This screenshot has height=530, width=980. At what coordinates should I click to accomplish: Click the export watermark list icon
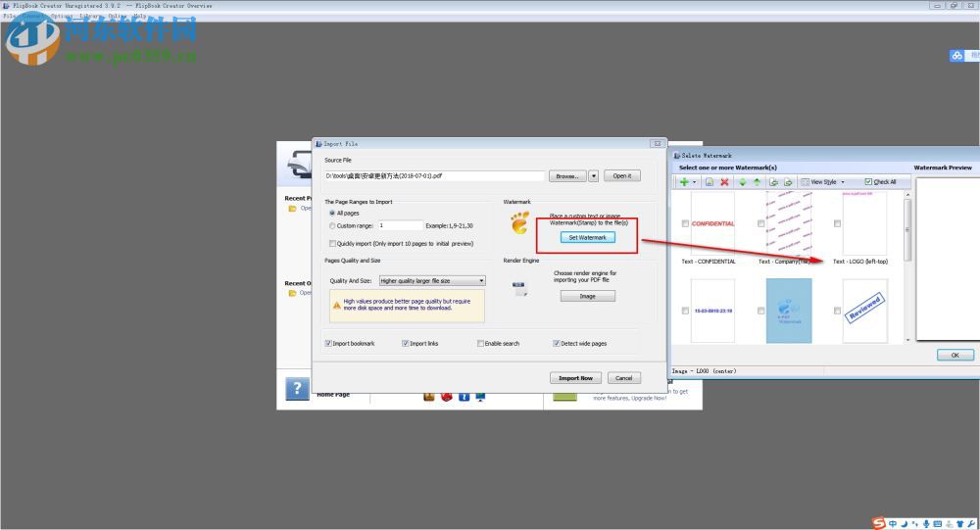(788, 182)
